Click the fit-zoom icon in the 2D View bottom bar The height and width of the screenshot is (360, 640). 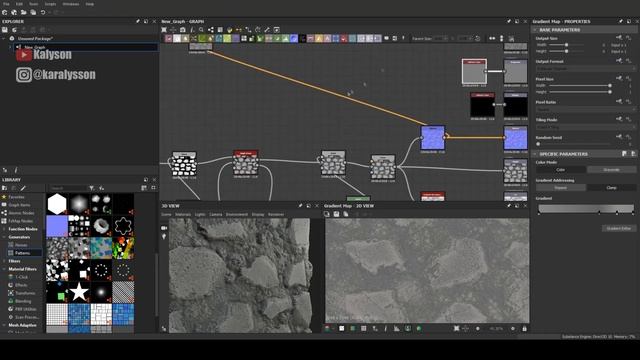click(456, 328)
